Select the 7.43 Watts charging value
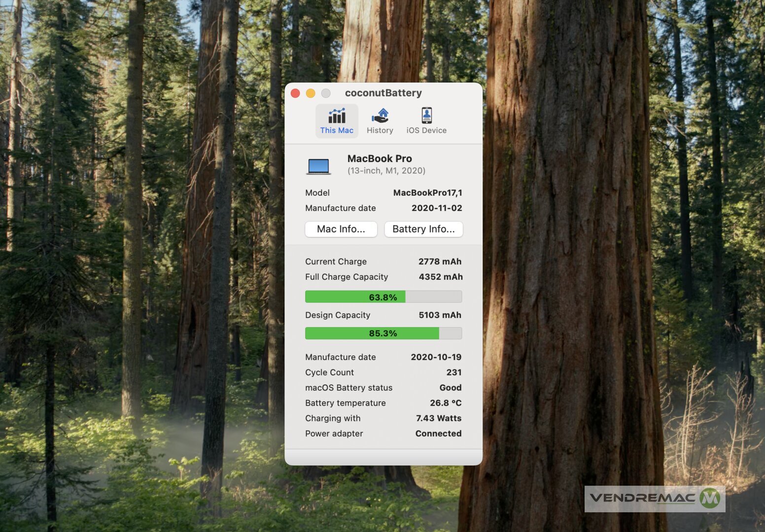This screenshot has width=765, height=532. click(x=438, y=418)
